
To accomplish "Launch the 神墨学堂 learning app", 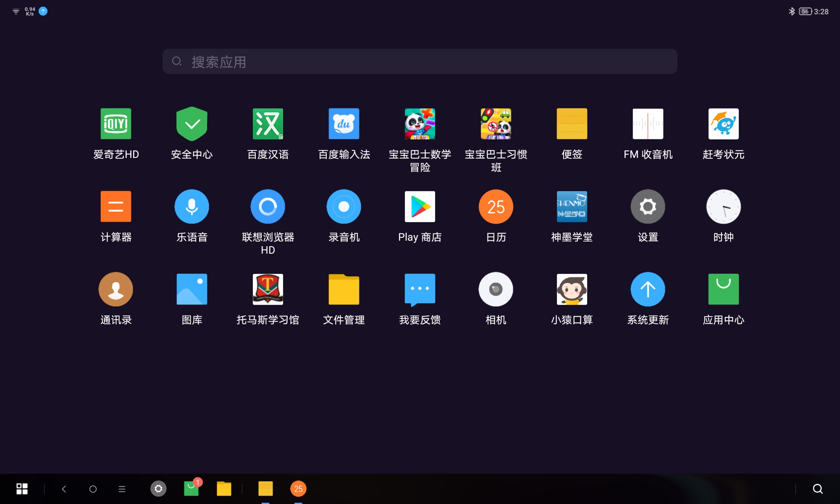I will 572,206.
